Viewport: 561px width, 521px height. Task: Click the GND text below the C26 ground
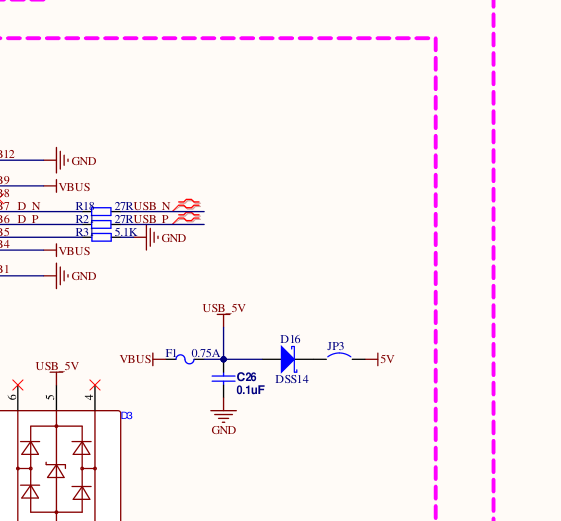(x=224, y=430)
